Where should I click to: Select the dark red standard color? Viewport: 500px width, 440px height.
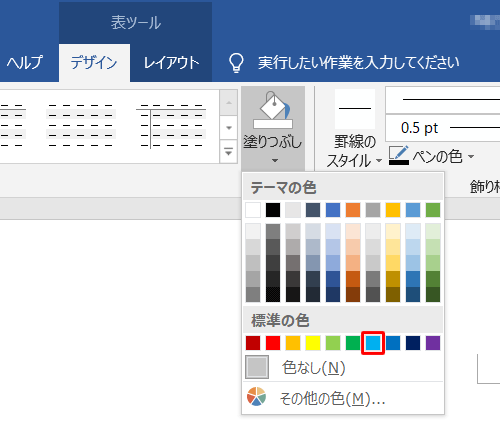(253, 343)
